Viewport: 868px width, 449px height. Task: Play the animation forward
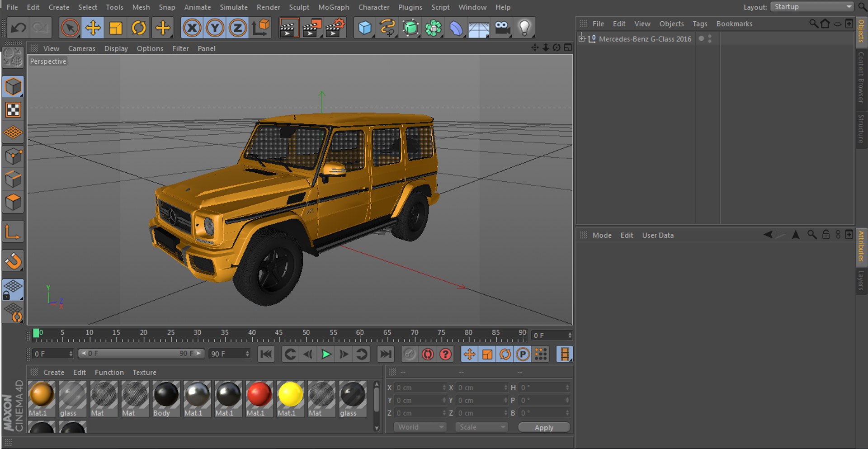point(326,354)
